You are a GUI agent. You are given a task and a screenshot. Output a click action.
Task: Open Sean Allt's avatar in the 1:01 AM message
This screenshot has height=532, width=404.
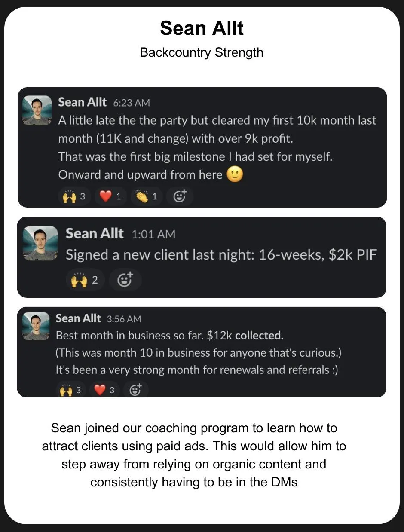pyautogui.click(x=40, y=243)
